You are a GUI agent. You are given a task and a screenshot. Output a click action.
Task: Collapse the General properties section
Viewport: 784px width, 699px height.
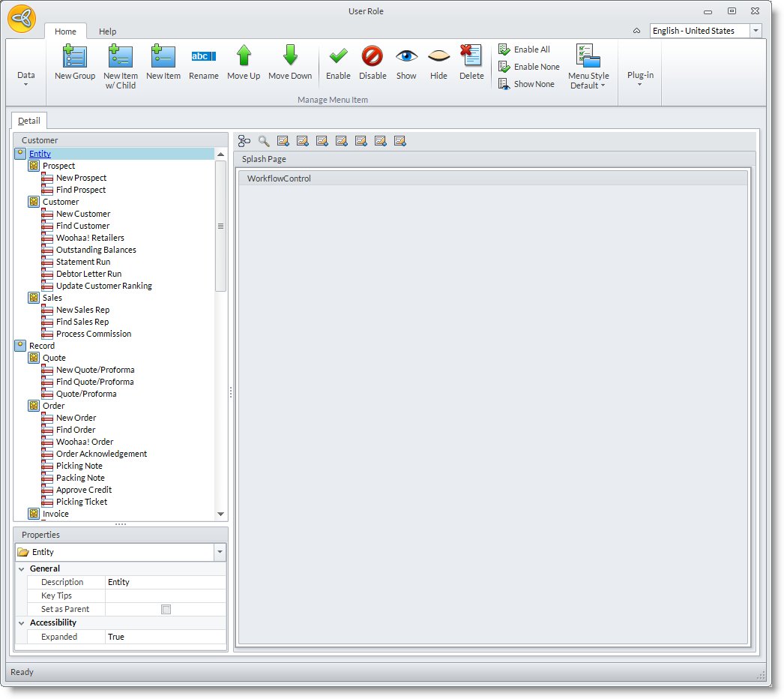click(x=21, y=568)
